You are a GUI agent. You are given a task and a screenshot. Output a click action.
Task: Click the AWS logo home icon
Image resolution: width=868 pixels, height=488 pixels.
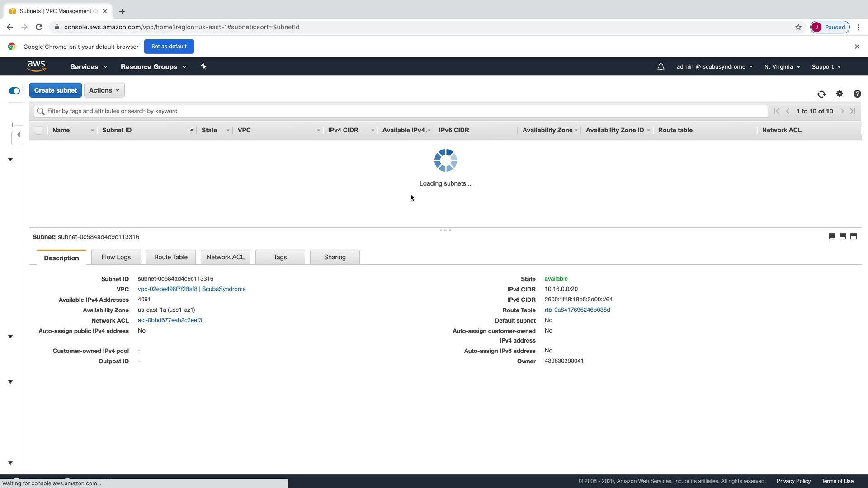coord(37,66)
